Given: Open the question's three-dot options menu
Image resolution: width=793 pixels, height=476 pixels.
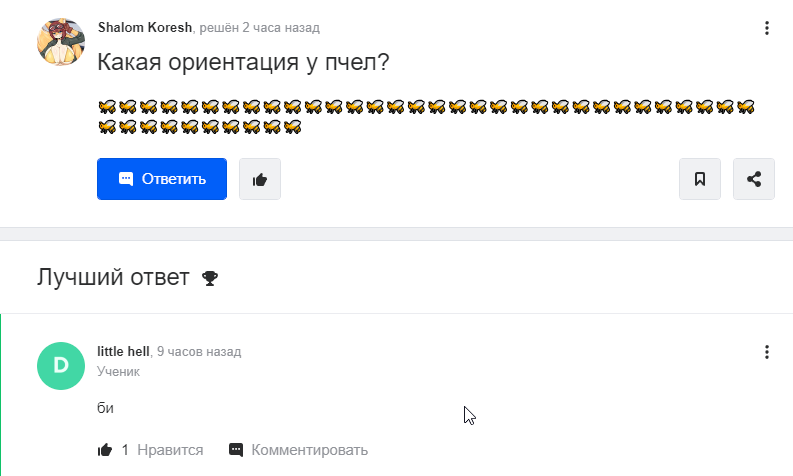Looking at the screenshot, I should click(x=767, y=28).
